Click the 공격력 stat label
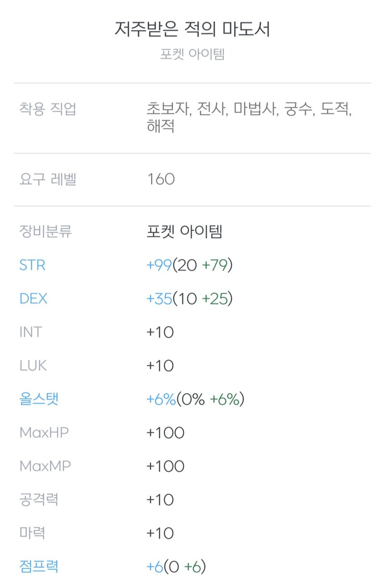The image size is (385, 588). click(x=38, y=499)
